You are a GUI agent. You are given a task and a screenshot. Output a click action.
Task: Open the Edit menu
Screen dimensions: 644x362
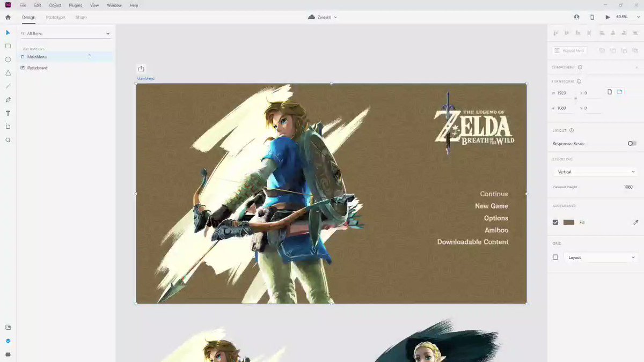(38, 5)
